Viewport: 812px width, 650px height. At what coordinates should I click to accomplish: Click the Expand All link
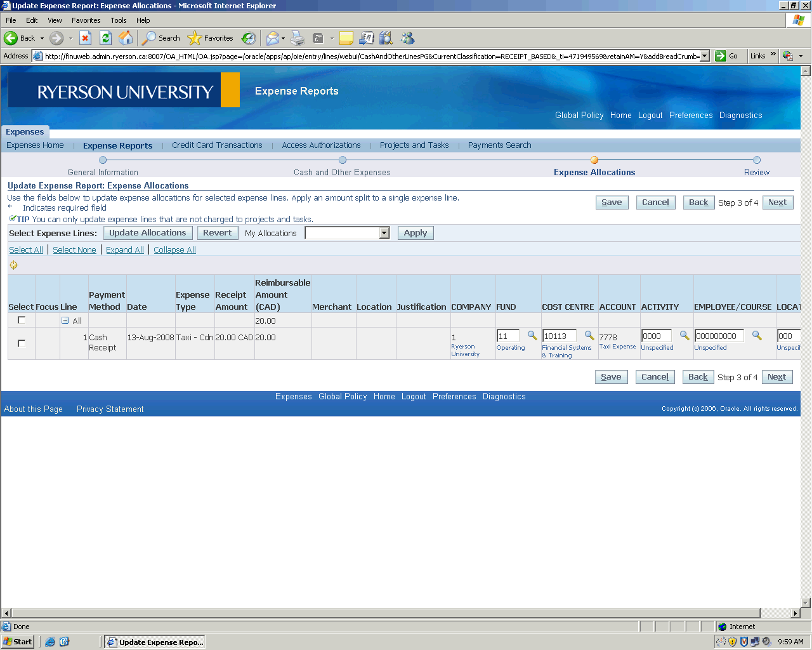coord(124,250)
